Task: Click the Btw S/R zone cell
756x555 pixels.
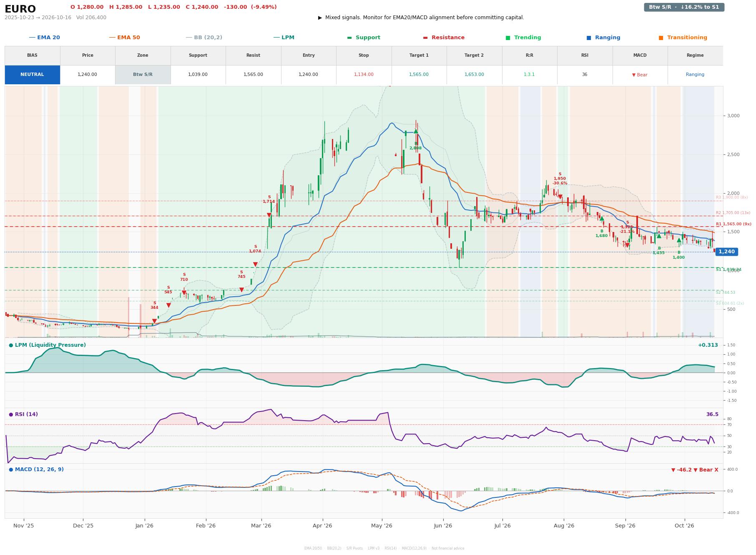Action: [x=143, y=75]
